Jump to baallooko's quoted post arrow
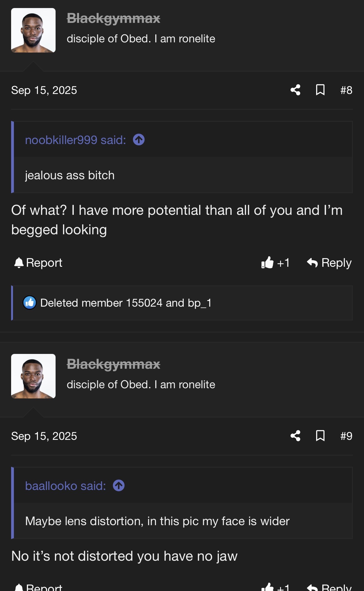The width and height of the screenshot is (364, 591). point(119,486)
